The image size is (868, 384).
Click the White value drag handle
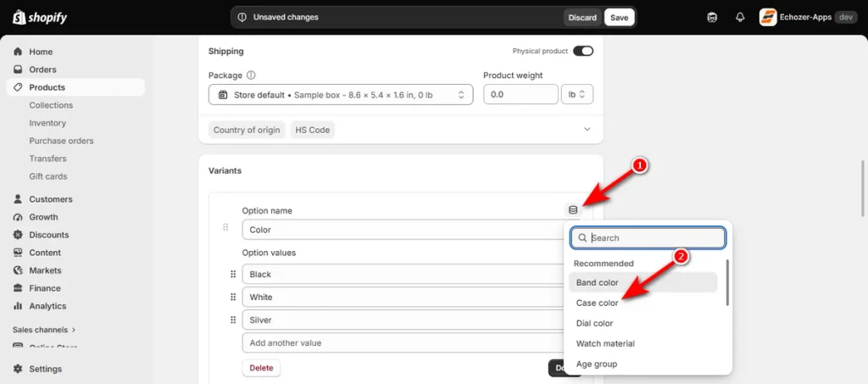tap(233, 298)
